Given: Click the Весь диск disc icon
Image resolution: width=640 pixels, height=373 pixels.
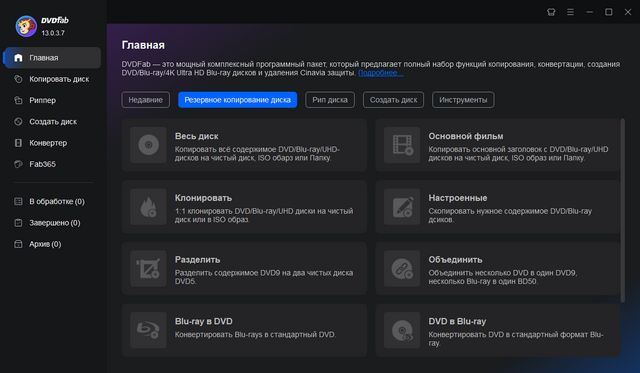Looking at the screenshot, I should click(148, 145).
